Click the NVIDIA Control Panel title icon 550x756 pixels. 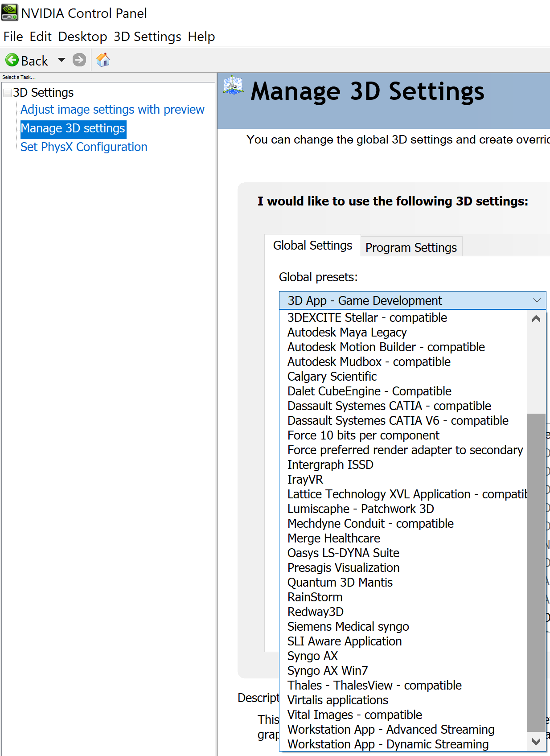tap(10, 13)
